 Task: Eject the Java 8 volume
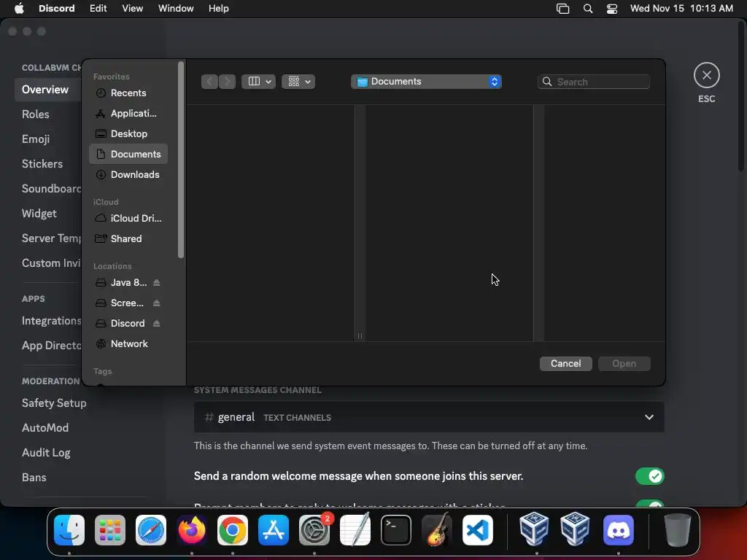(157, 282)
